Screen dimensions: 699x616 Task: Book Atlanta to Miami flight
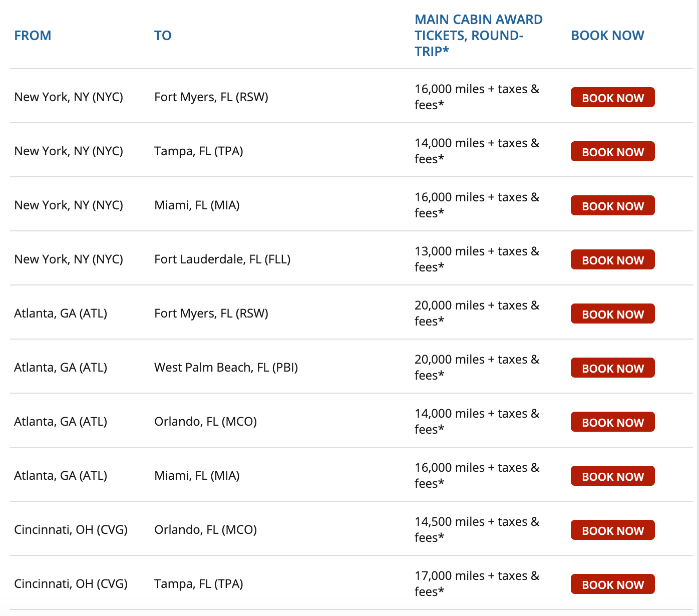coord(612,476)
